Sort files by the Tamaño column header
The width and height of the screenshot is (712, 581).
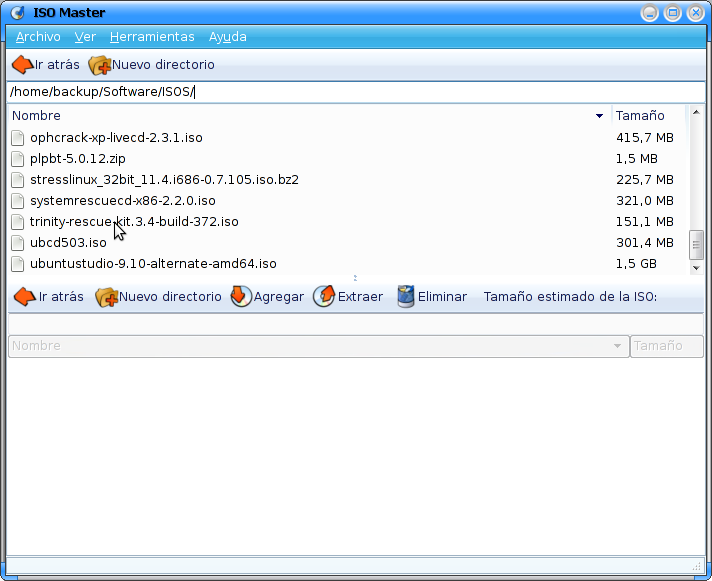coord(645,116)
